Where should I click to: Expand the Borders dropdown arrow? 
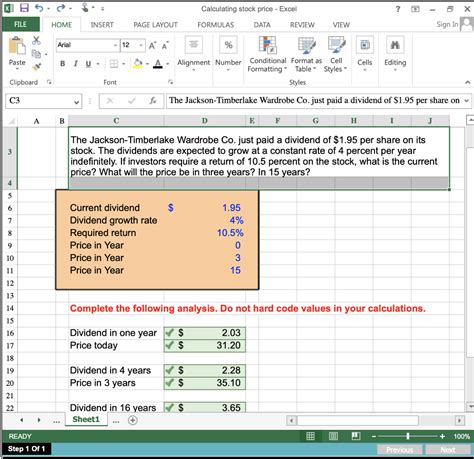[x=123, y=64]
